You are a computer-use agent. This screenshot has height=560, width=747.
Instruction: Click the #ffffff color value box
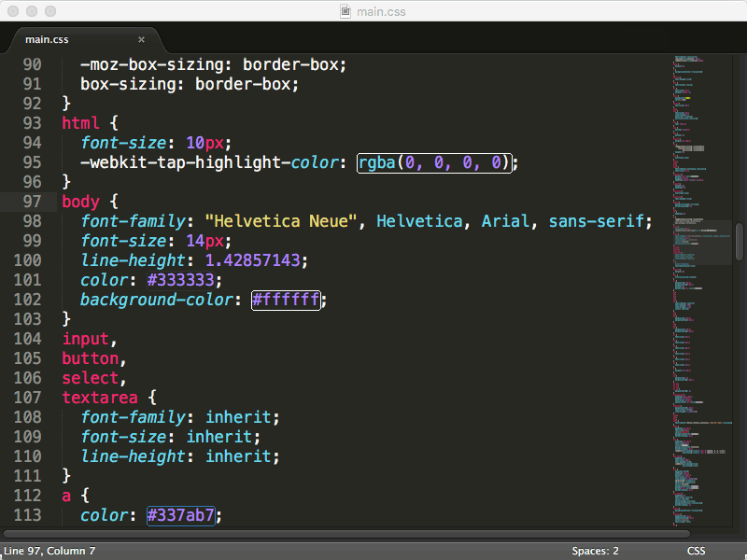(286, 300)
